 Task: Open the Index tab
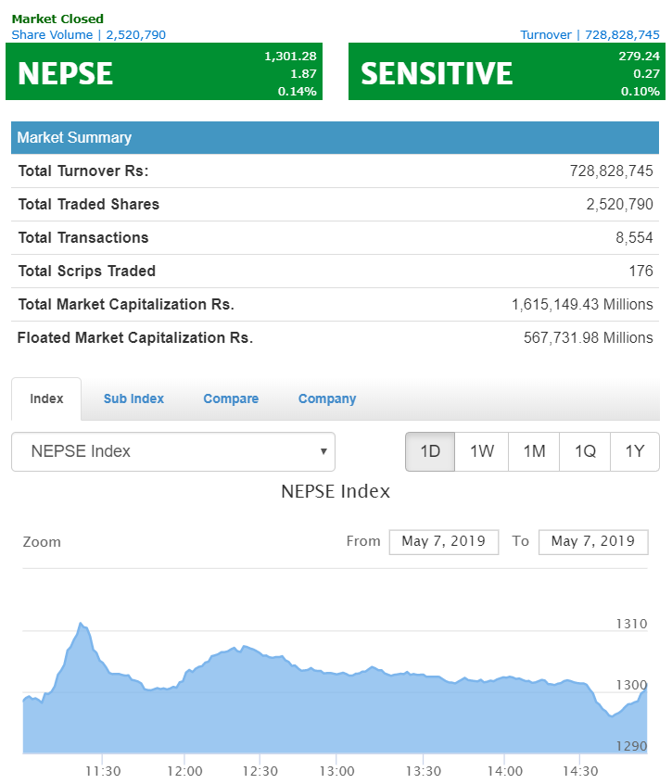click(x=46, y=398)
